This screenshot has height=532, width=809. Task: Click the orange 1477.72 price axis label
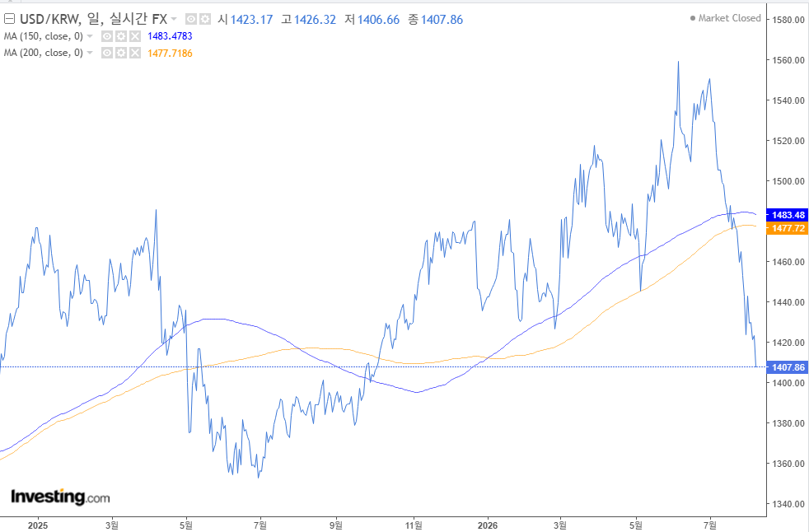(x=788, y=228)
